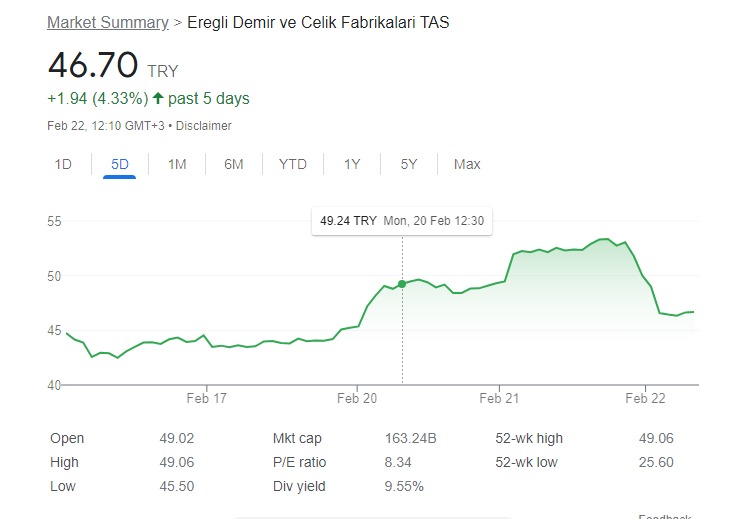Click the 52-wk high label

click(529, 438)
